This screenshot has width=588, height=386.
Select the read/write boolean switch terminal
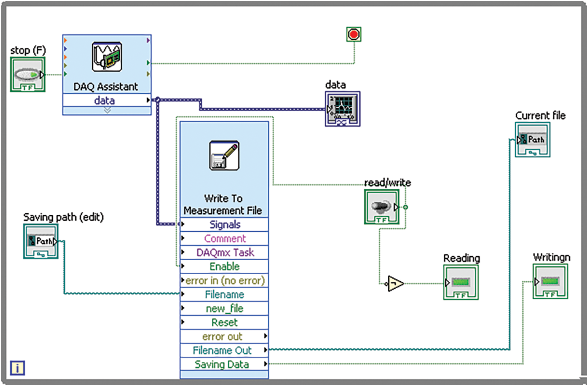[x=382, y=207]
